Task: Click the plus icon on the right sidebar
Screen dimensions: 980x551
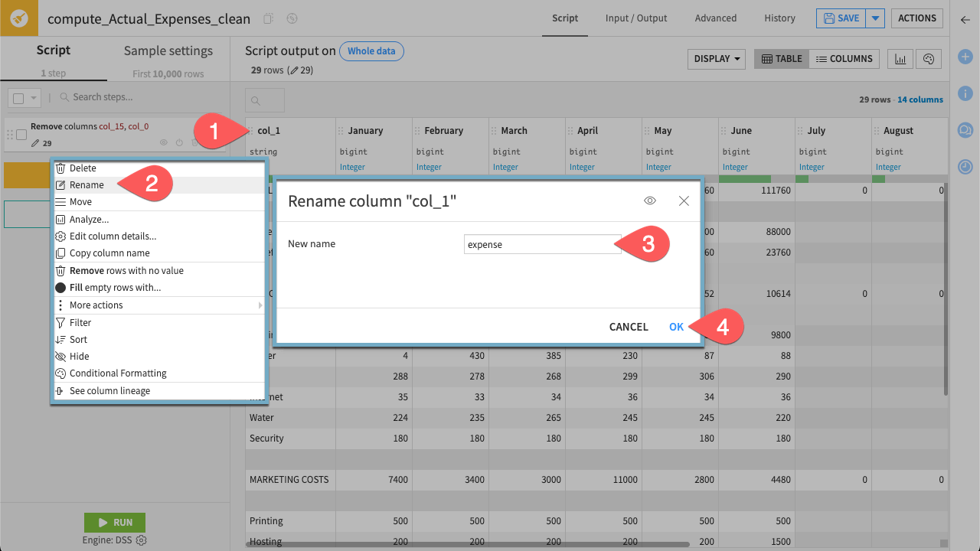Action: [965, 57]
